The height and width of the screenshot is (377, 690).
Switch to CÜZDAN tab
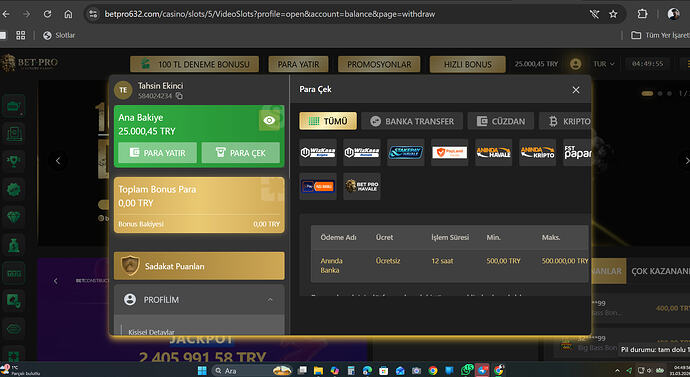point(501,121)
